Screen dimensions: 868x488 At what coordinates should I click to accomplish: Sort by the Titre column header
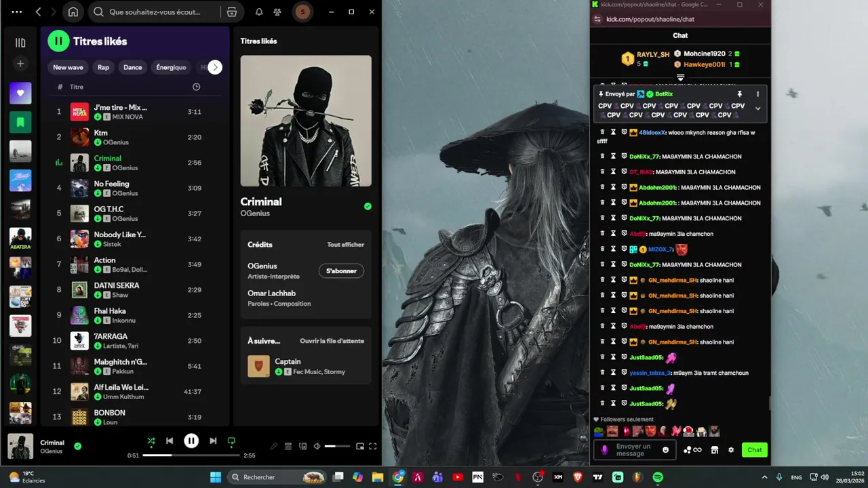[77, 87]
